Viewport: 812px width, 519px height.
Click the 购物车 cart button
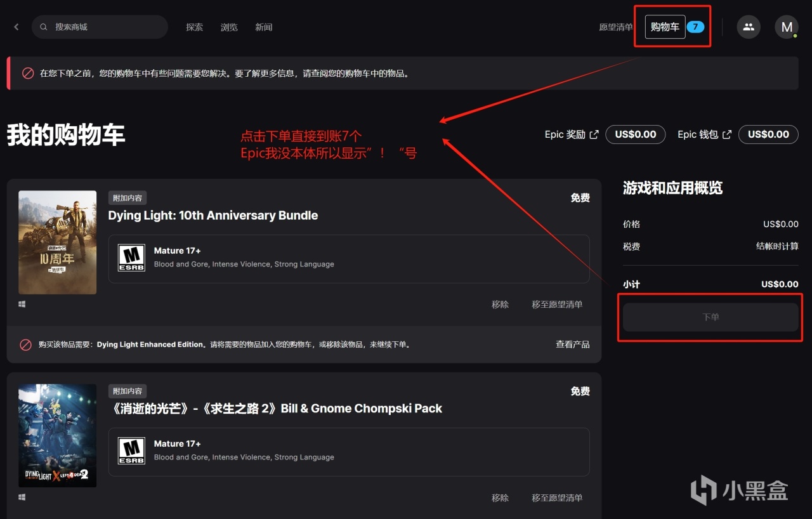665,27
